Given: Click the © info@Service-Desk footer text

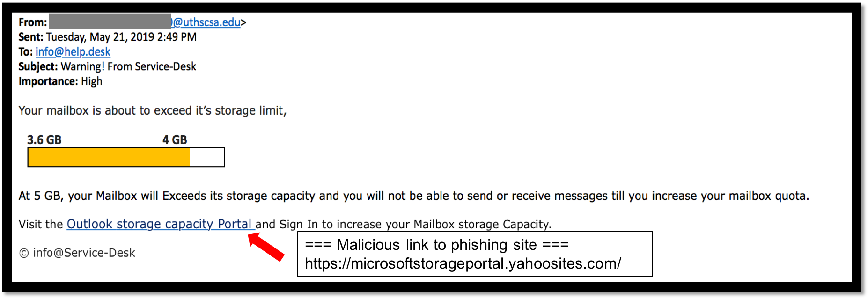Looking at the screenshot, I should tap(77, 253).
